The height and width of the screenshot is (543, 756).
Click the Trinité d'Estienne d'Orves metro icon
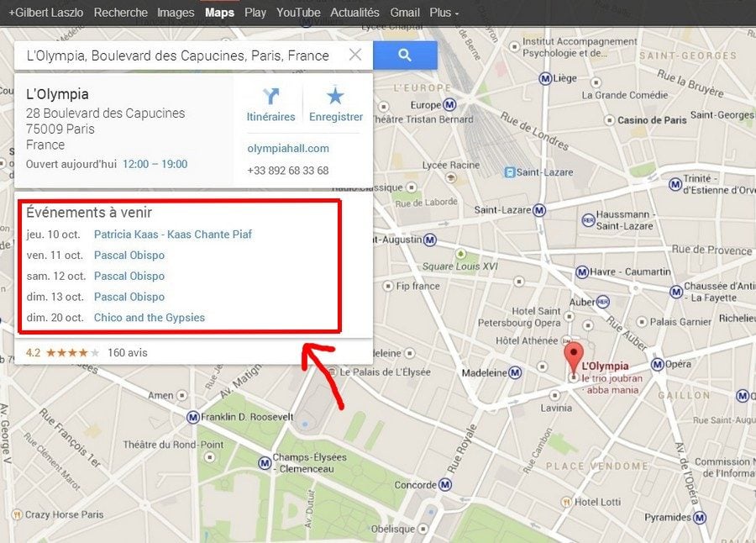pyautogui.click(x=675, y=184)
